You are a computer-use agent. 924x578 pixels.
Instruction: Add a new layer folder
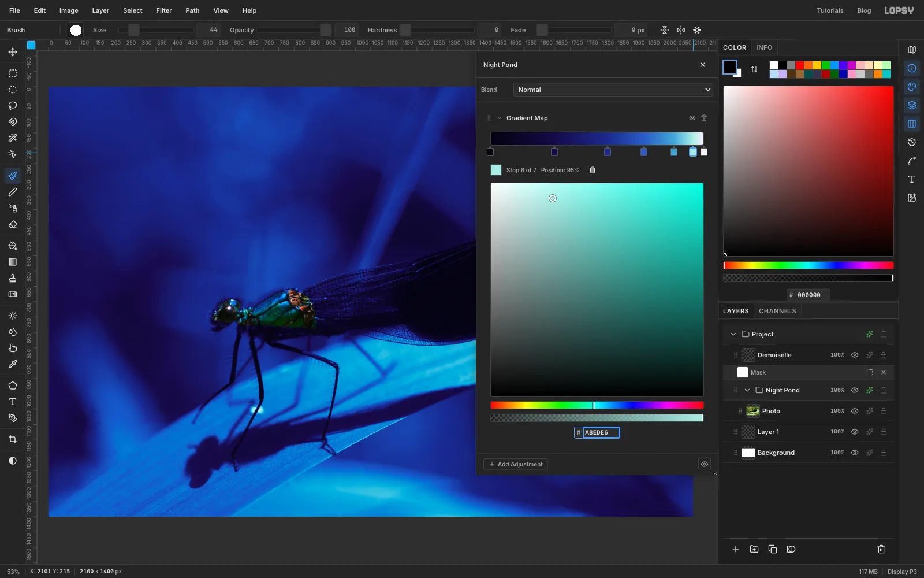pyautogui.click(x=754, y=549)
